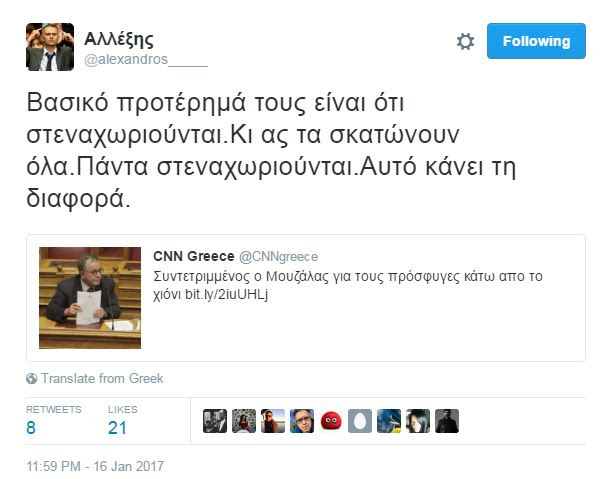Open the @alexandros handle link
The image size is (606, 479).
[x=146, y=60]
